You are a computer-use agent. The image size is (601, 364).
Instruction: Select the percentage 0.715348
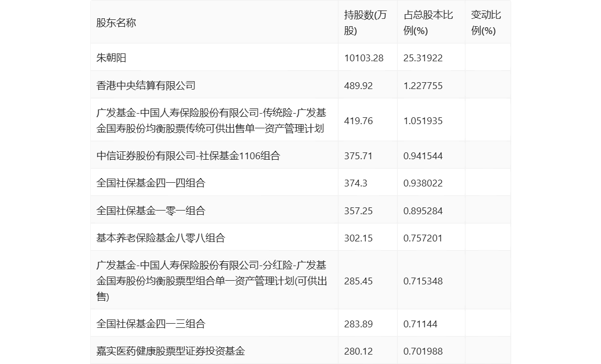423,281
